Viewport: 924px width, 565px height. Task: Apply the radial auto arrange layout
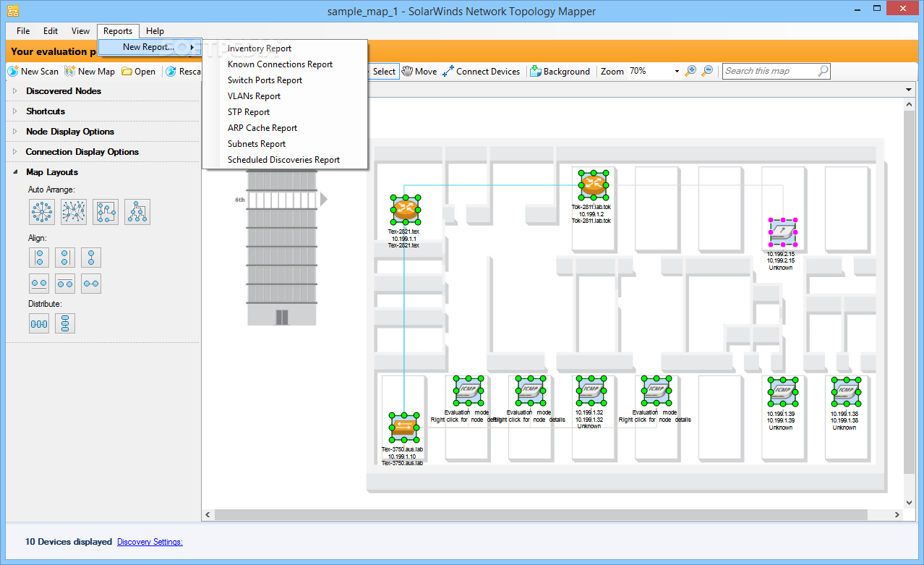(42, 211)
